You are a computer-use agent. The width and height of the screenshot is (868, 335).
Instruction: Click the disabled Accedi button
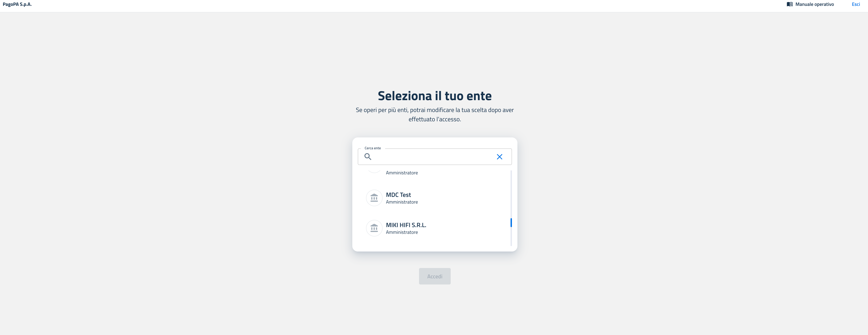[434, 276]
